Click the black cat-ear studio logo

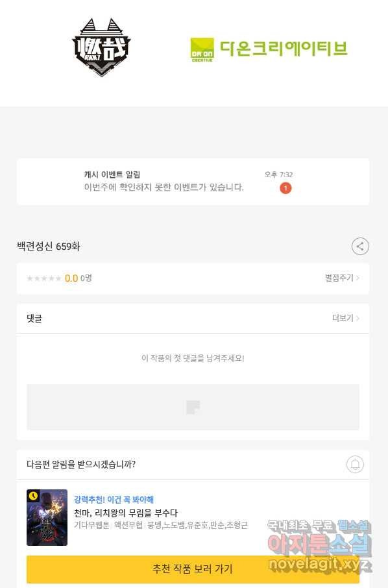[x=101, y=47]
